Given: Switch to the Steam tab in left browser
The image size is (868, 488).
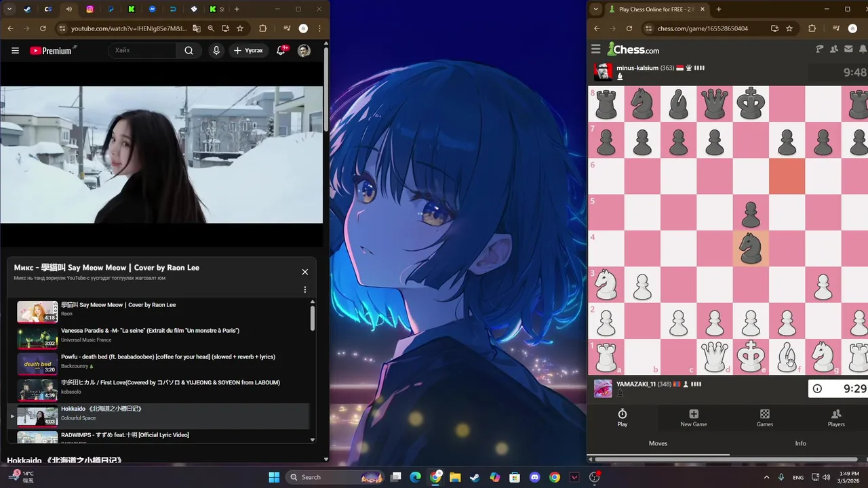Looking at the screenshot, I should click(26, 9).
